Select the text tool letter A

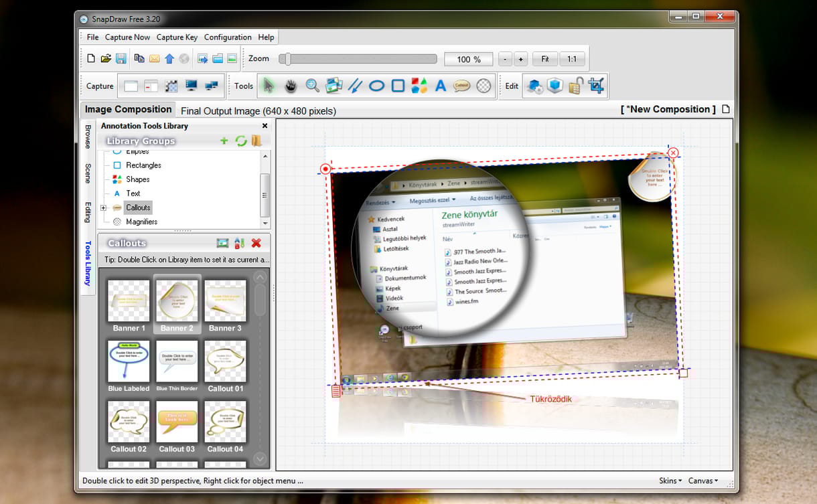441,86
